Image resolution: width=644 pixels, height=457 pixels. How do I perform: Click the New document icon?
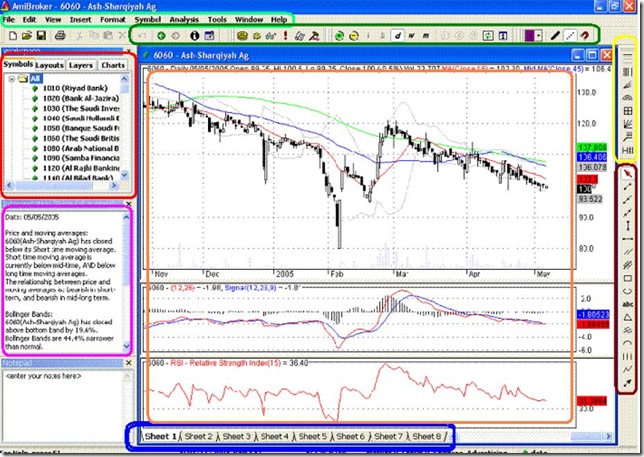[13, 36]
